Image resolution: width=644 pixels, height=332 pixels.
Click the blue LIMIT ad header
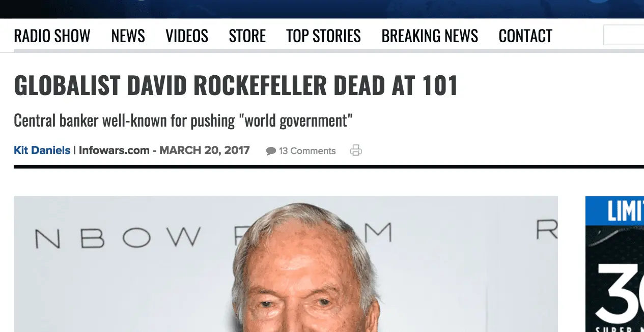(614, 210)
